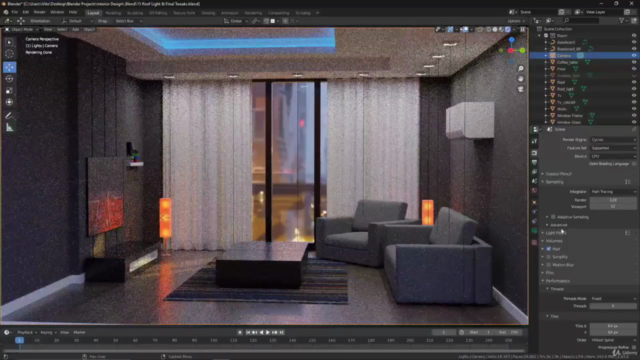640x360 pixels.
Task: Enable the Simplify checkbox
Action: (549, 257)
